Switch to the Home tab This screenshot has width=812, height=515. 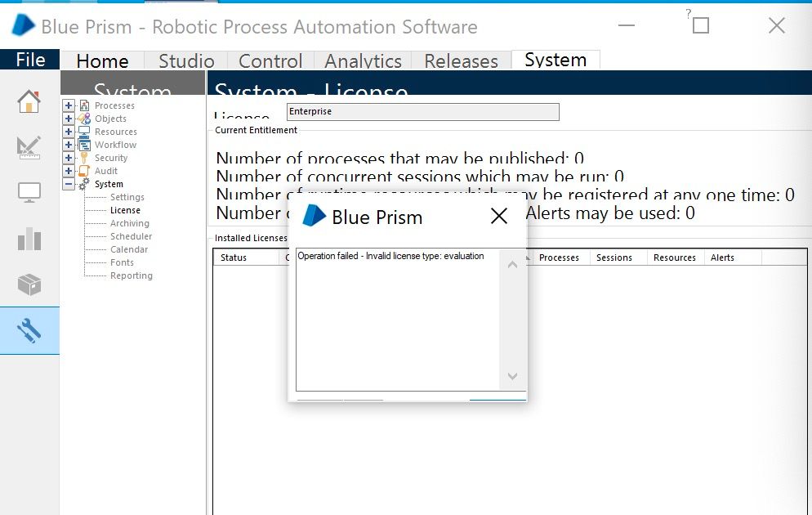(103, 60)
